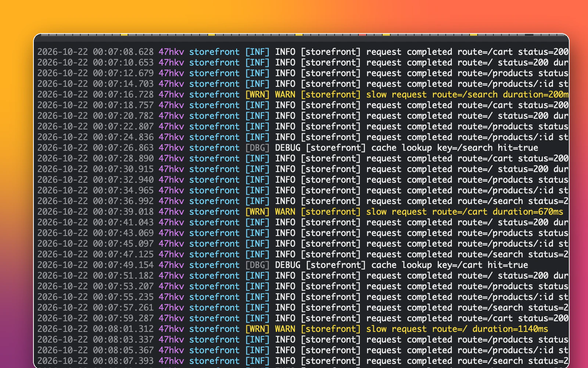The width and height of the screenshot is (588, 368).
Task: Click the request completed message at 00:07:22.807
Action: (x=467, y=127)
